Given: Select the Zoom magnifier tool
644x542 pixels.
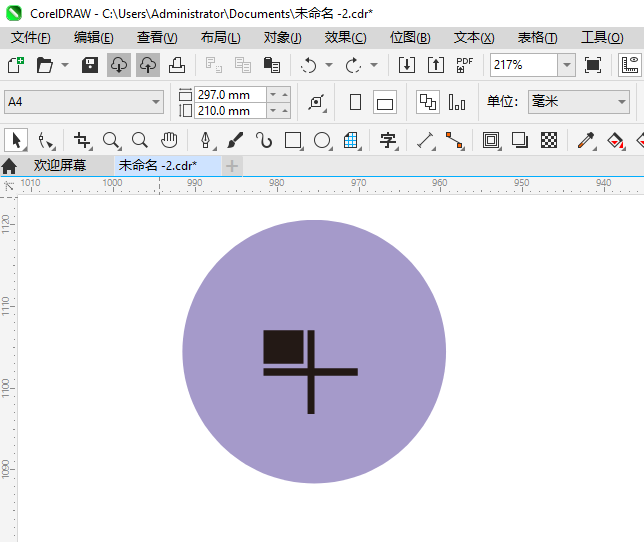Looking at the screenshot, I should tap(111, 140).
